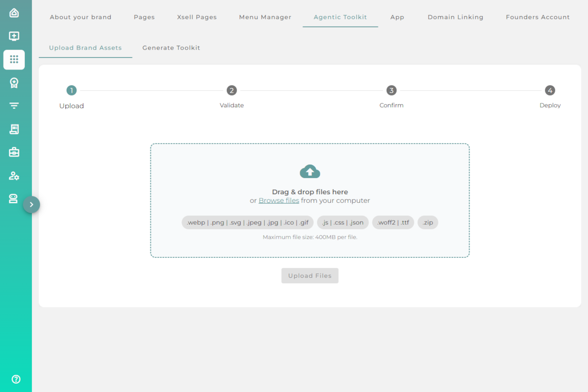
Task: Open the help question mark icon
Action: [16, 379]
